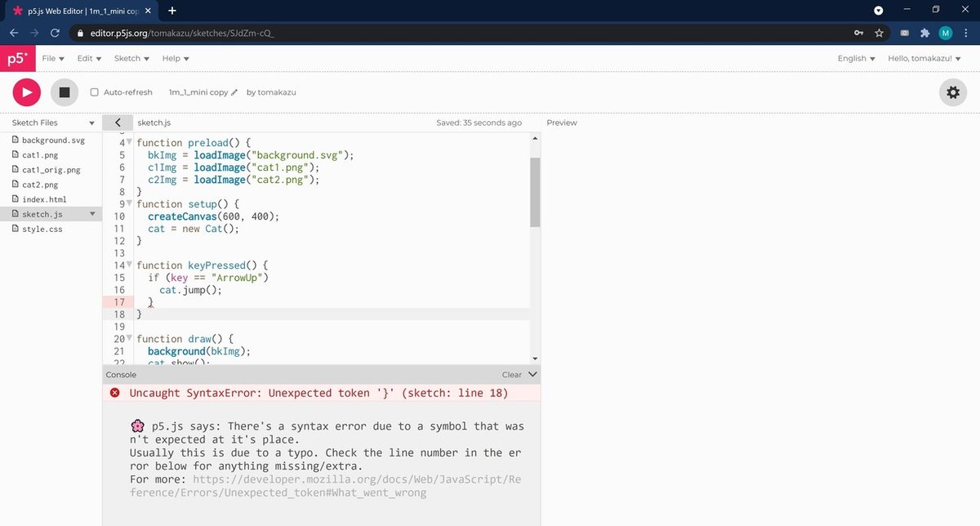
Task: Select cat1.png in Sketch Files
Action: point(40,155)
